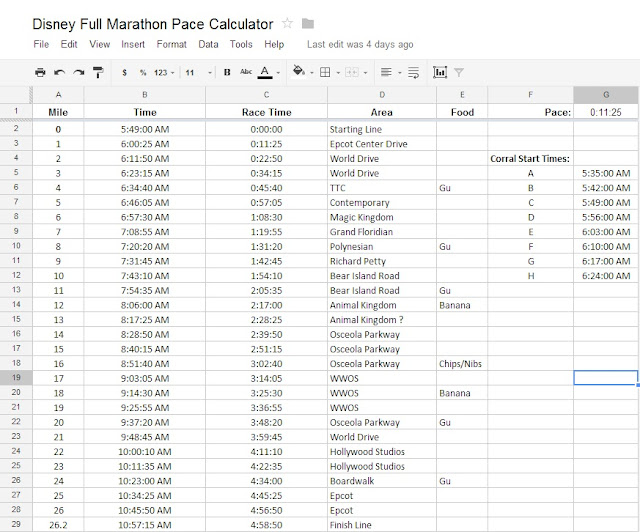Image resolution: width=640 pixels, height=532 pixels.
Task: Select the Paint format roller icon
Action: 98,72
